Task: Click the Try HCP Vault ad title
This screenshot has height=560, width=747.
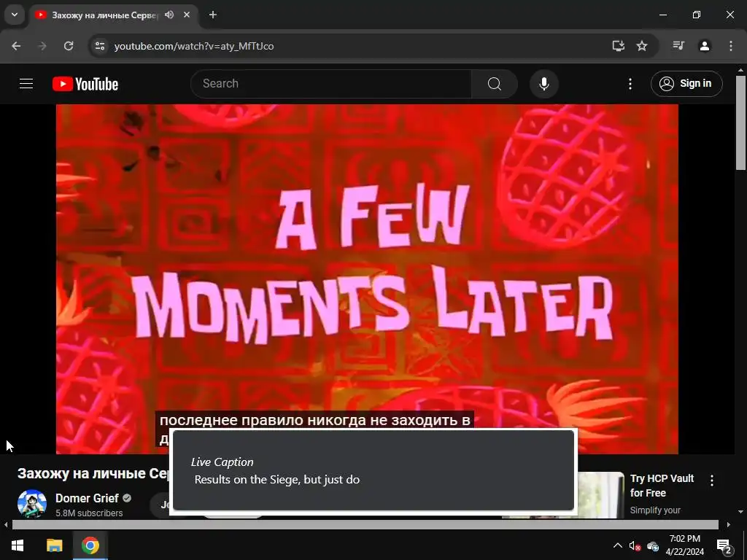Action: tap(662, 485)
